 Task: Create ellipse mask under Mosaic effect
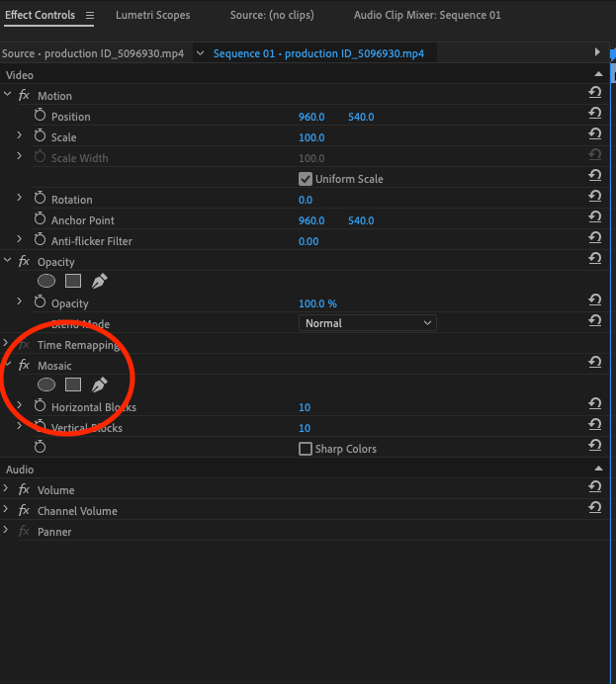pyautogui.click(x=46, y=385)
